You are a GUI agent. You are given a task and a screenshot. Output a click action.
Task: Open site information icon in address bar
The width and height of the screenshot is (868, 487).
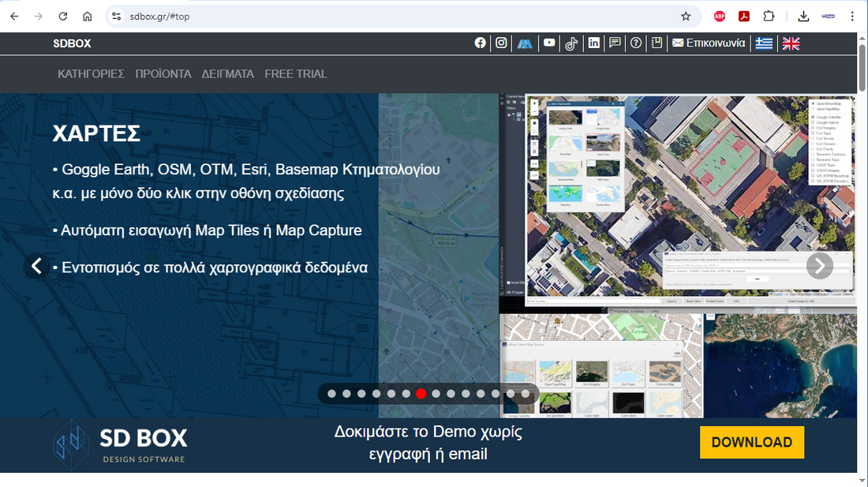pos(116,16)
